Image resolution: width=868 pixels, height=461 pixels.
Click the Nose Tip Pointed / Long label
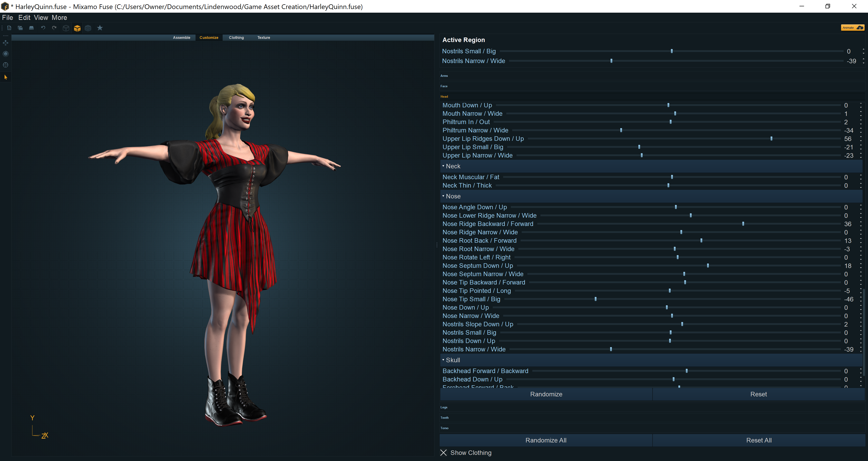click(x=476, y=291)
